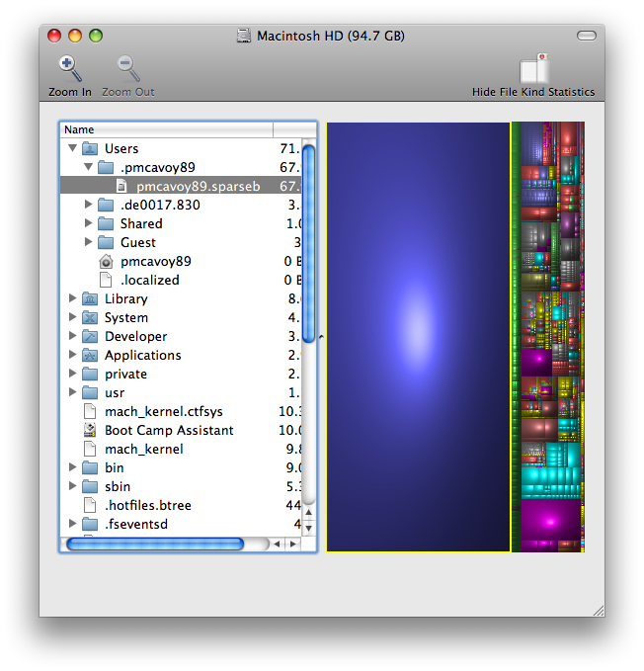Select the Boot Camp Assistant row text
The height and width of the screenshot is (671, 644).
pos(169,430)
